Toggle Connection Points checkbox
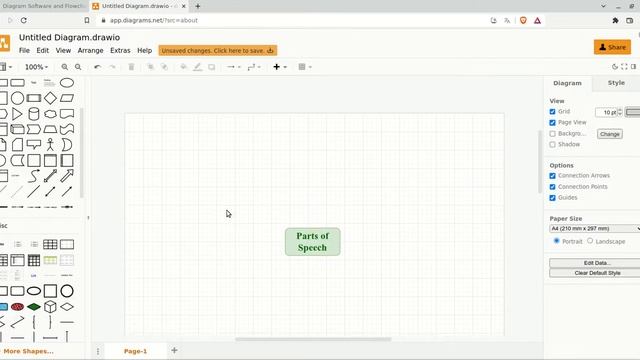 point(552,187)
